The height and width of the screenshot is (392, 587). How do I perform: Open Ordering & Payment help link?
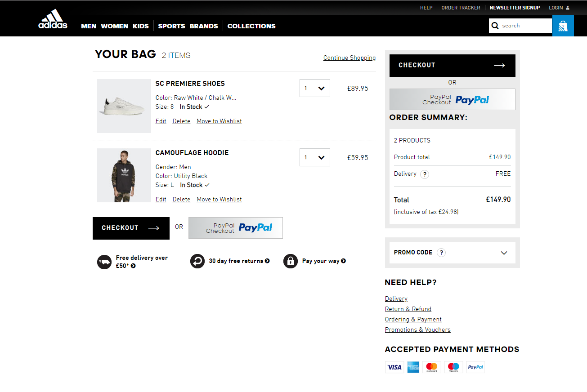(x=413, y=319)
